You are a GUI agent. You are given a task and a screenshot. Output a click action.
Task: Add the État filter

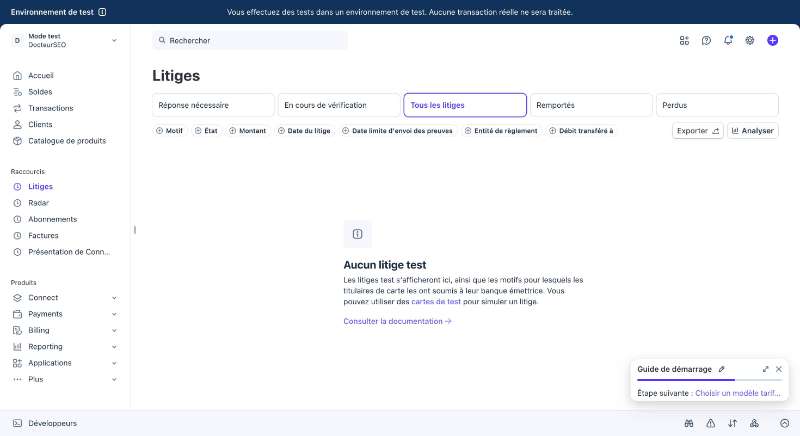click(206, 131)
